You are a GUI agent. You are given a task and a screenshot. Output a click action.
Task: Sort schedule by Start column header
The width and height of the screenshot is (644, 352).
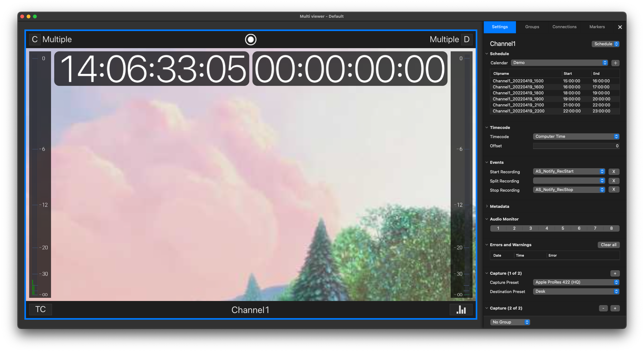pos(576,74)
